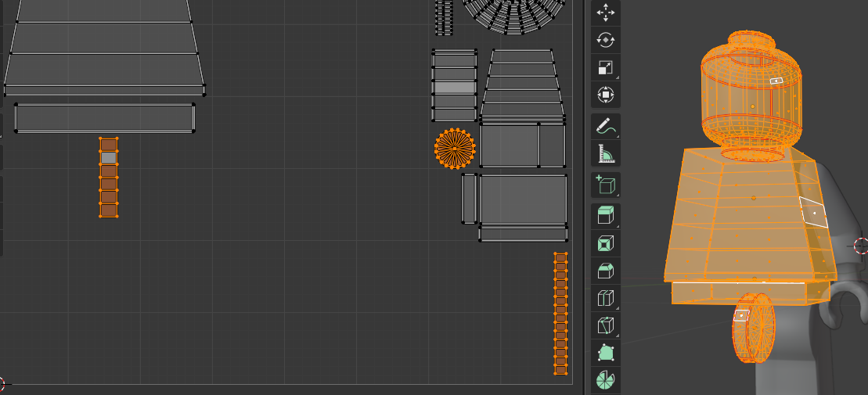This screenshot has width=868, height=395.
Task: Select the Transform tool
Action: (x=606, y=95)
